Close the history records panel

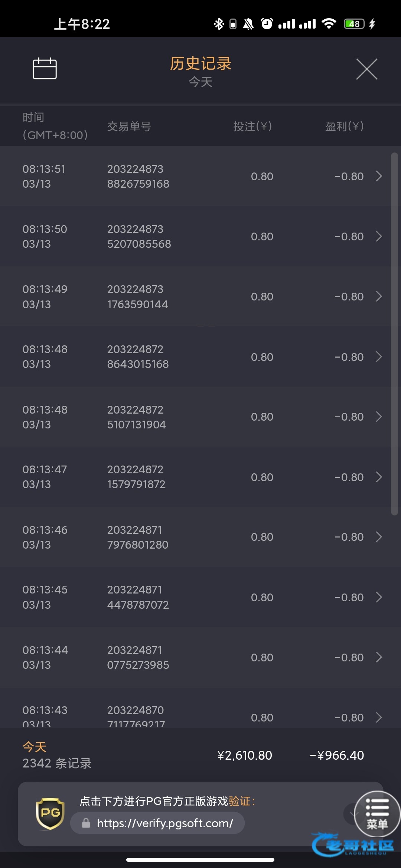click(366, 69)
